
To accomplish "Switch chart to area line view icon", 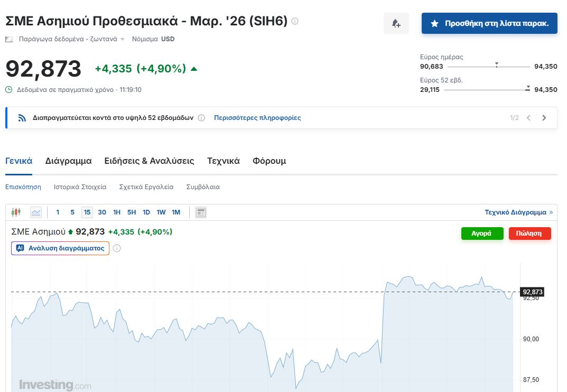I will point(36,212).
